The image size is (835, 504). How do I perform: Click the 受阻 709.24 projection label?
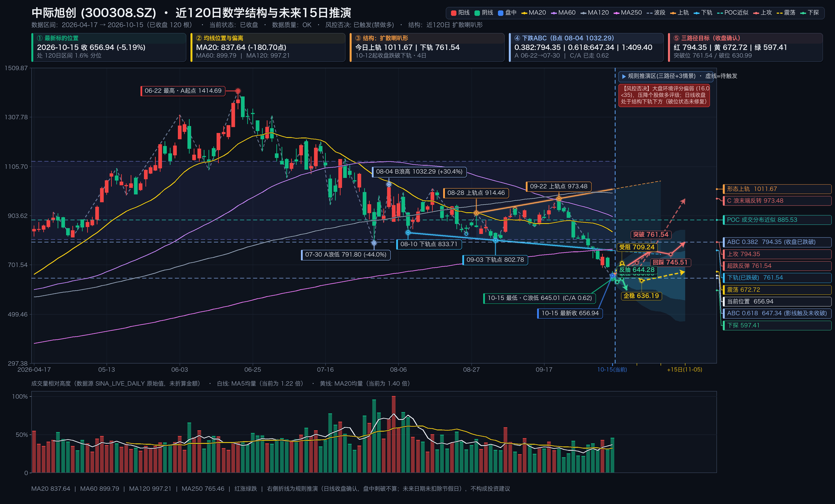[637, 247]
